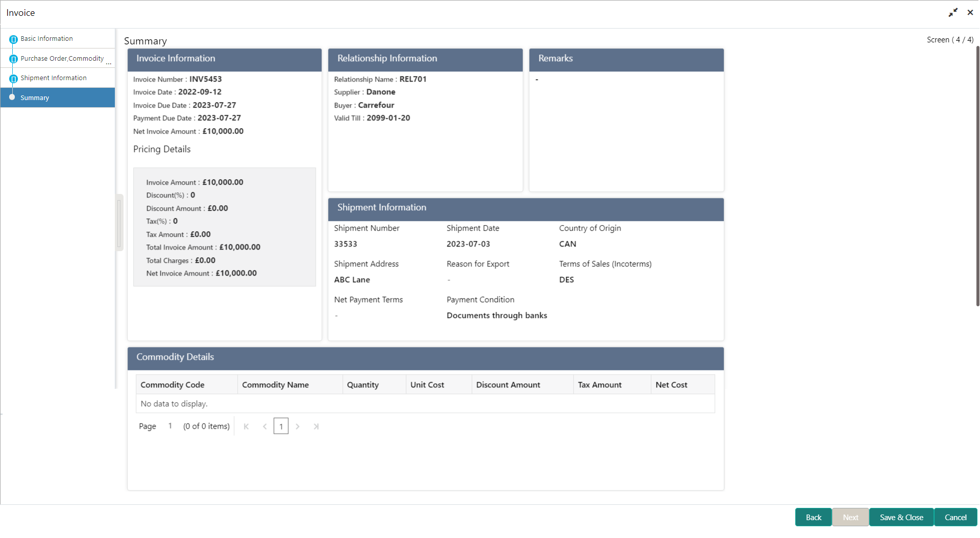Click the Shipment Information step icon
Viewport: 980px width, 538px height.
[x=13, y=79]
